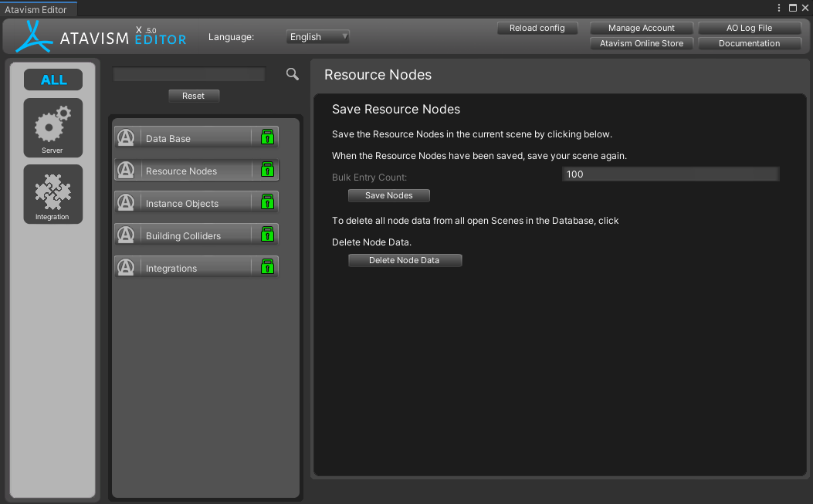Click the Atavism icon beside Data Base
Screen dimensions: 813x504
point(126,138)
